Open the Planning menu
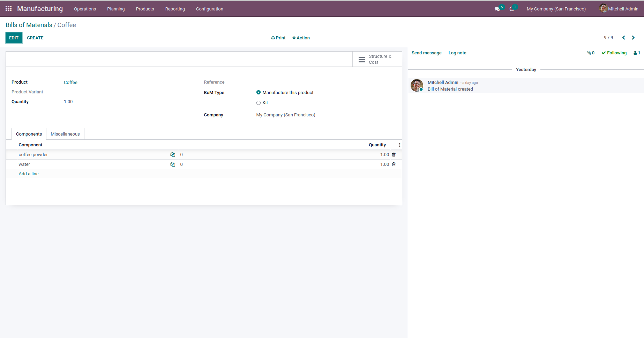 [x=116, y=9]
